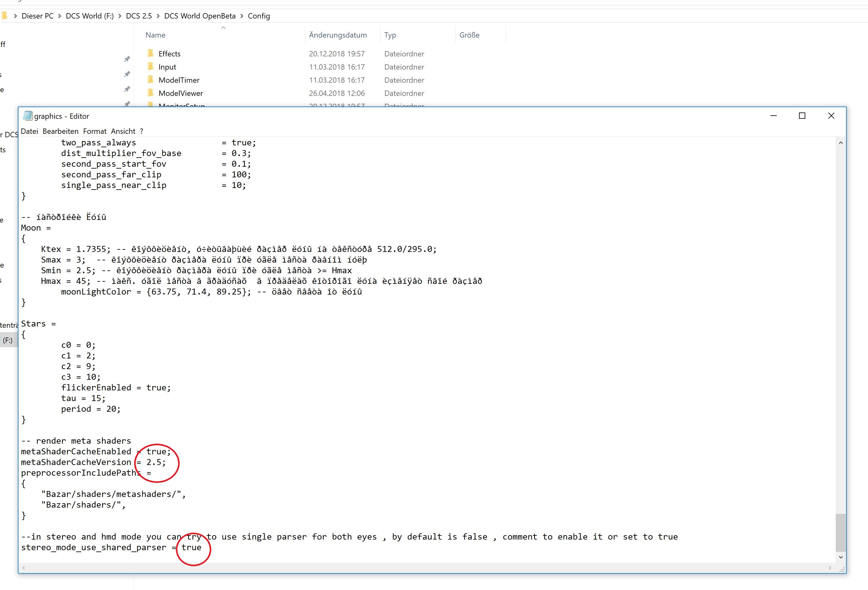Click the second_pass_far_clip line
Image resolution: width=868 pixels, height=590 pixels.
[156, 175]
